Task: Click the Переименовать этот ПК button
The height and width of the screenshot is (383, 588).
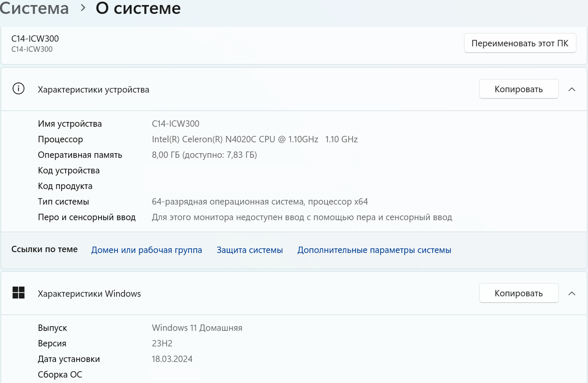Action: click(520, 43)
